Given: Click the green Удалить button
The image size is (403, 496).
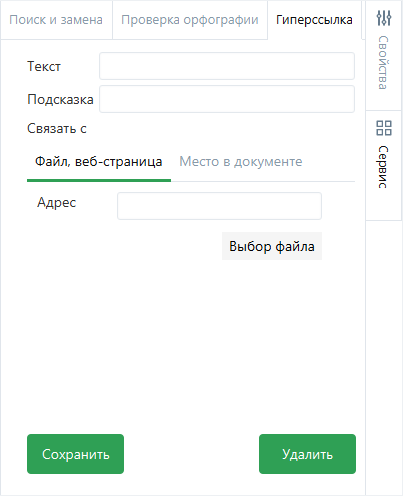Looking at the screenshot, I should click(307, 454).
